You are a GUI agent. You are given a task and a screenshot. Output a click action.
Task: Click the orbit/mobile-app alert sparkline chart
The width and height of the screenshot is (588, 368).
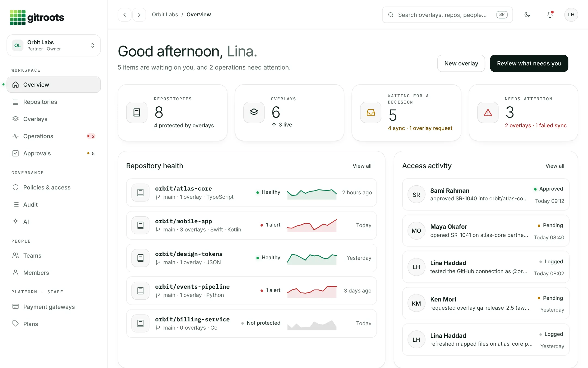click(x=312, y=225)
